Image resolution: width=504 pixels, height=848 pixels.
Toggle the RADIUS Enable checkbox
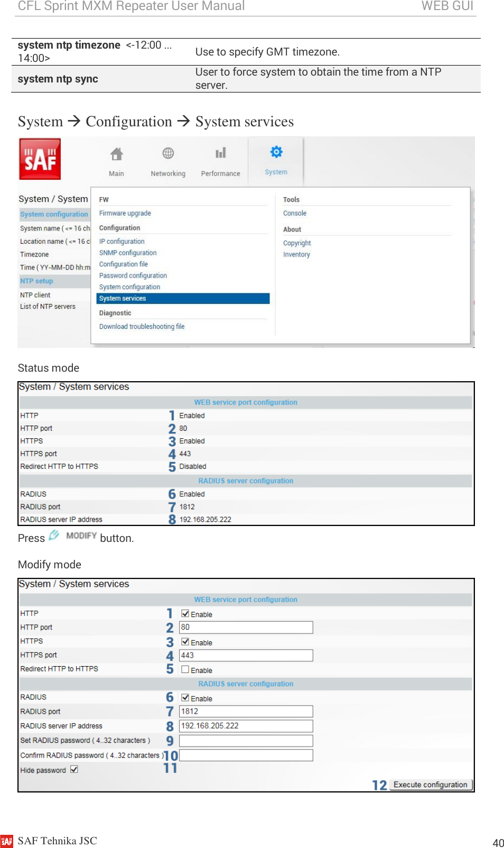click(185, 698)
